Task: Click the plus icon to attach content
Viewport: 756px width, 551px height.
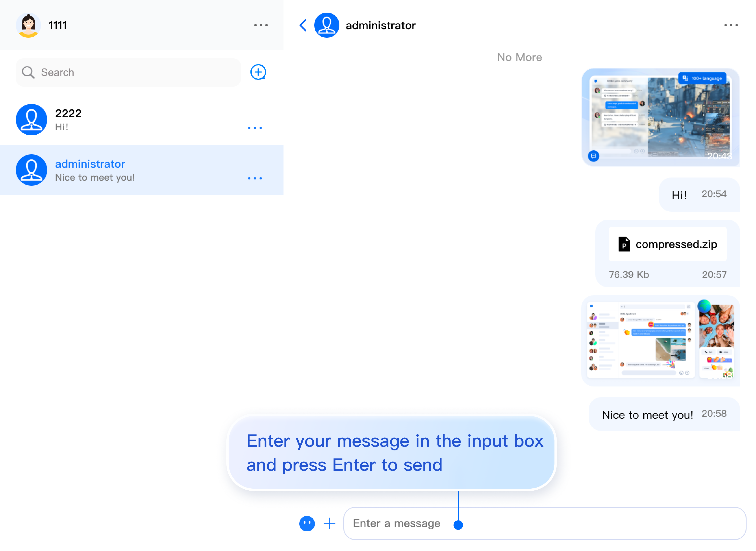Action: pyautogui.click(x=329, y=524)
